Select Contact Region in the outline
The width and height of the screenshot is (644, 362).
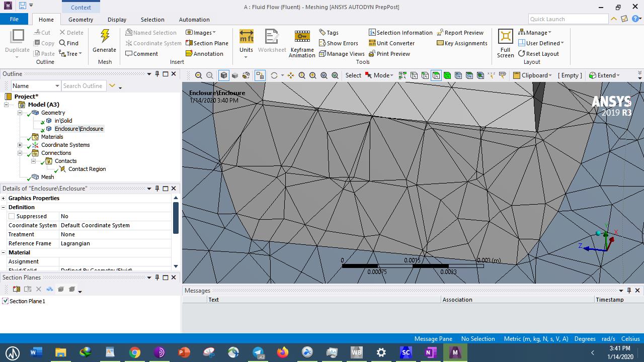87,169
